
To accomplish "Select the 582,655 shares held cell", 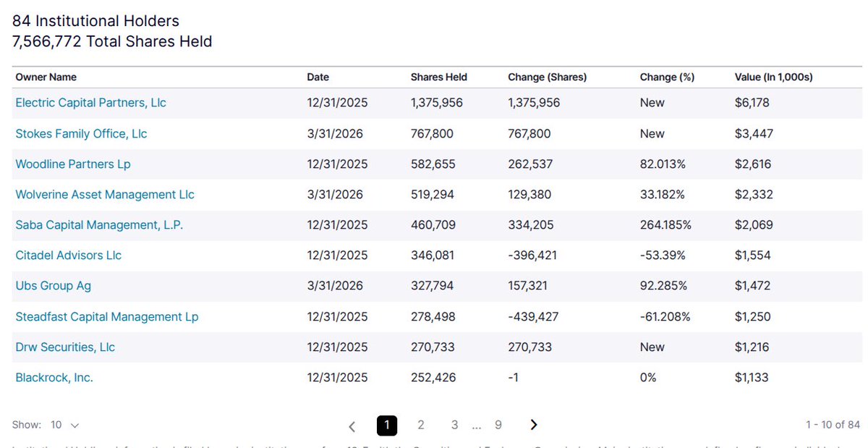I will (433, 164).
